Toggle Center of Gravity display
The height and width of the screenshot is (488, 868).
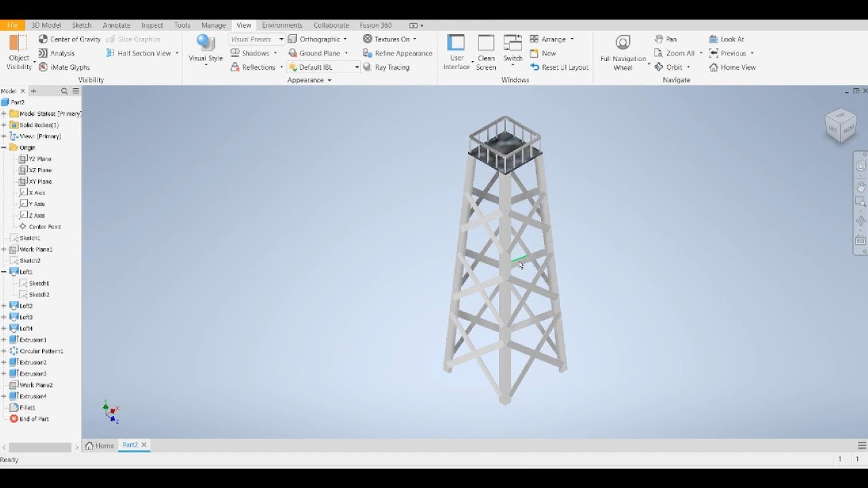pos(69,39)
